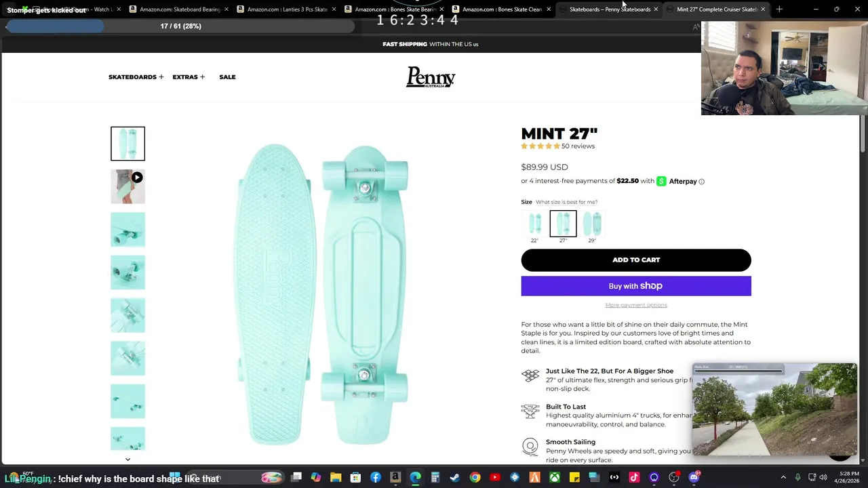868x488 pixels.
Task: Open File Explorer from the taskbar
Action: (336, 477)
